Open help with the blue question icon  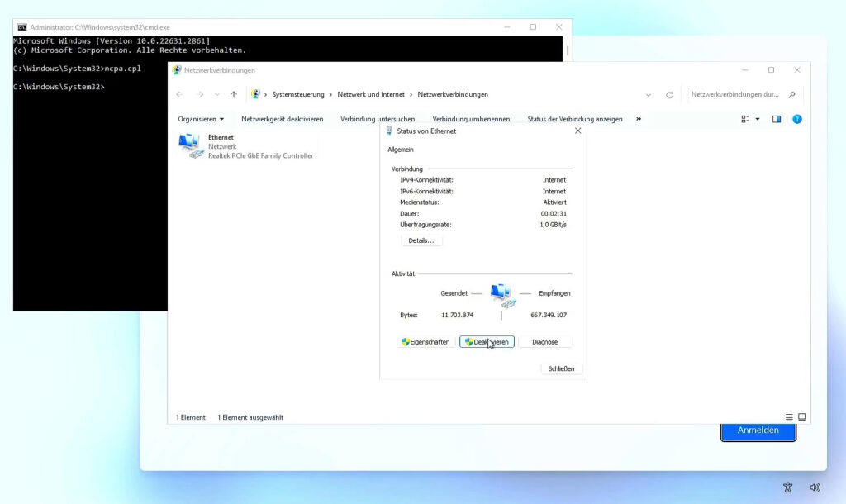(x=797, y=119)
